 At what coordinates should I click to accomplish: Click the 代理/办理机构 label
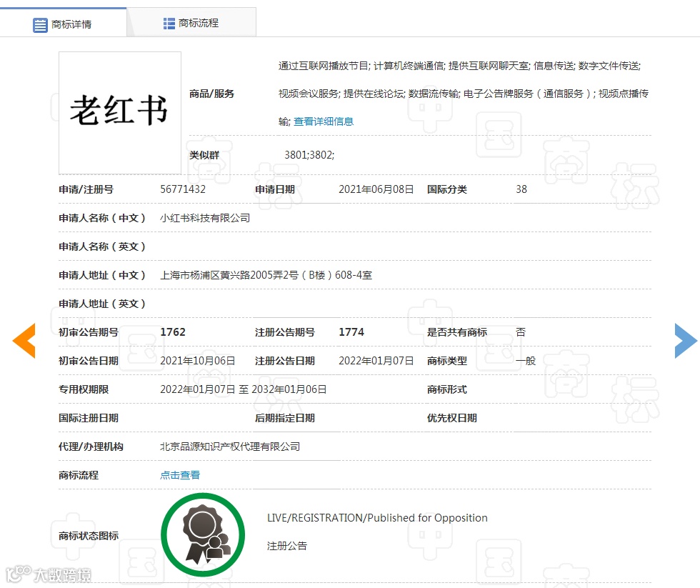pyautogui.click(x=91, y=447)
